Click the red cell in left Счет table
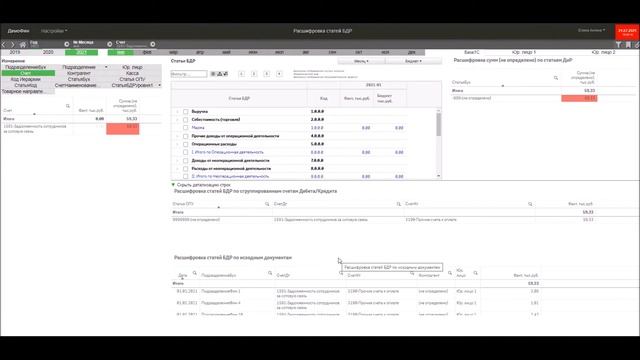The image size is (640, 360). (123, 129)
